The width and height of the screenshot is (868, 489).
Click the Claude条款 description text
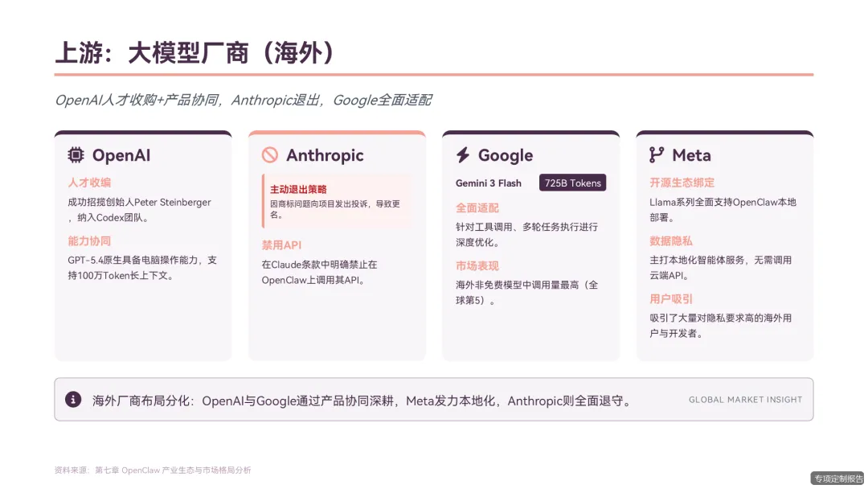(x=319, y=273)
